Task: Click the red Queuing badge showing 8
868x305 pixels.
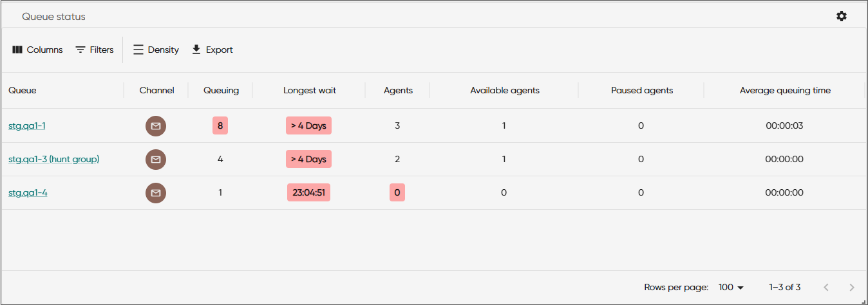Action: 220,125
